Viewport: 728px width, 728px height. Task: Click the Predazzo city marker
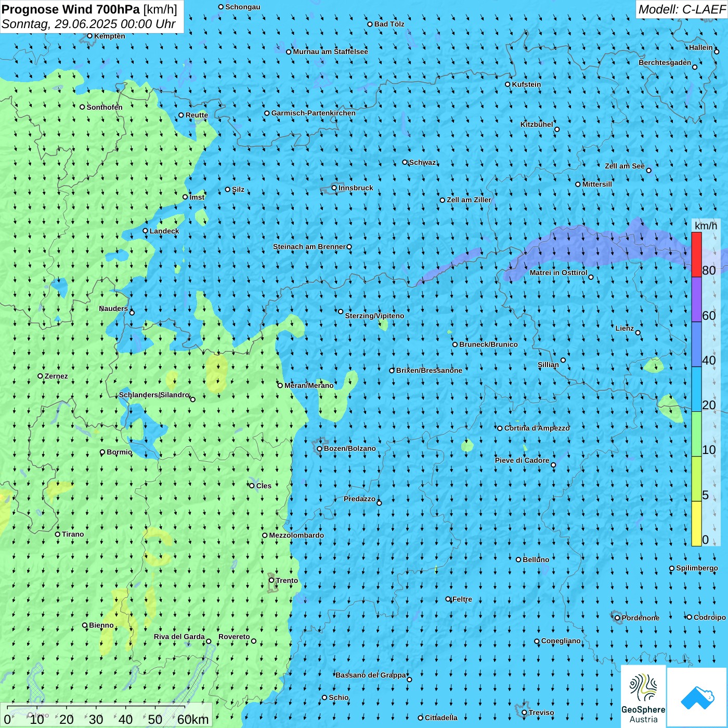tap(379, 503)
